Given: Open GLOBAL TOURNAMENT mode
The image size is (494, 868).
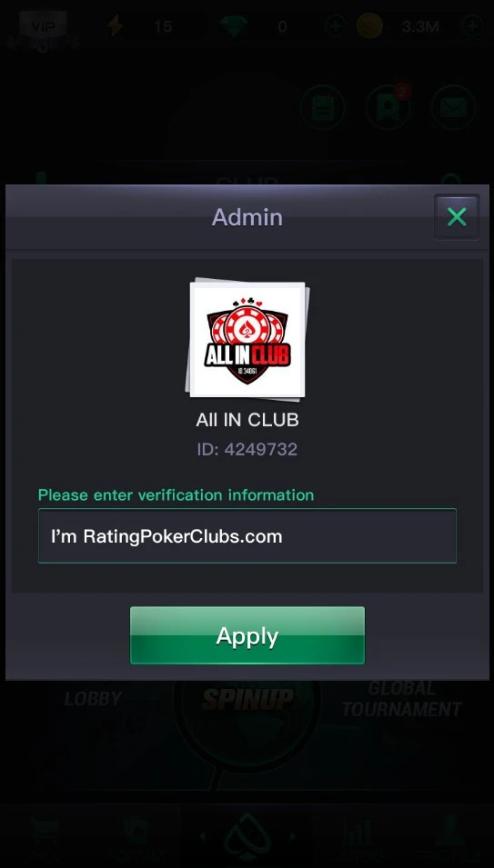Looking at the screenshot, I should pos(401,699).
